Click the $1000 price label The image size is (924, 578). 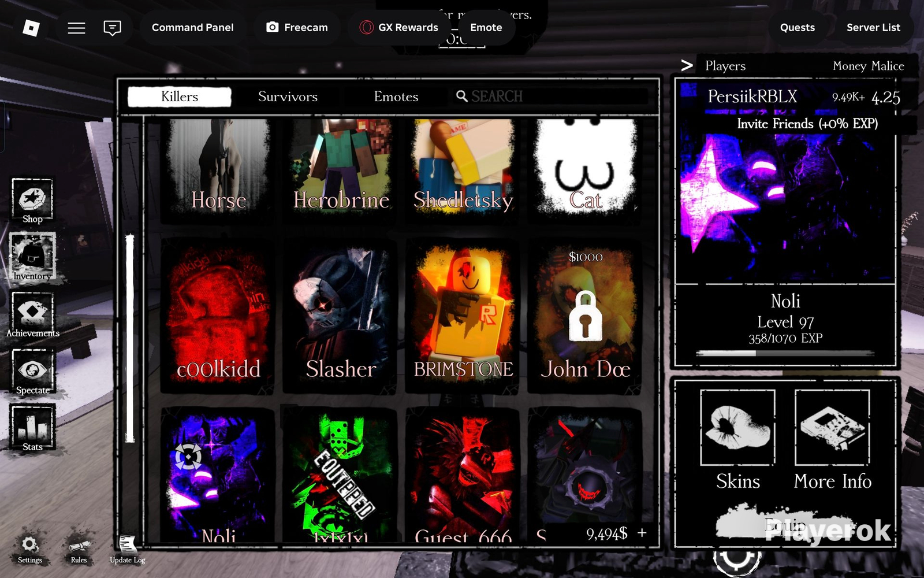[x=586, y=257]
